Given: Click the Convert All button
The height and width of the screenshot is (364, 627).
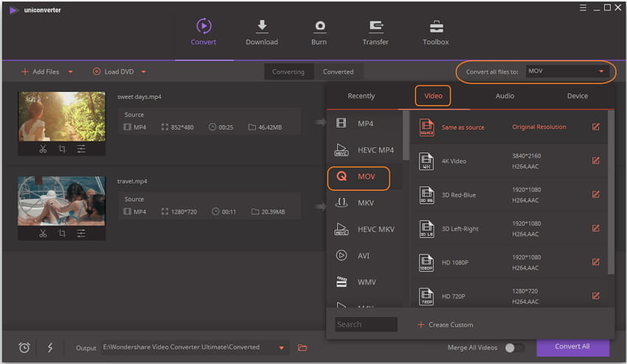Looking at the screenshot, I should click(572, 347).
